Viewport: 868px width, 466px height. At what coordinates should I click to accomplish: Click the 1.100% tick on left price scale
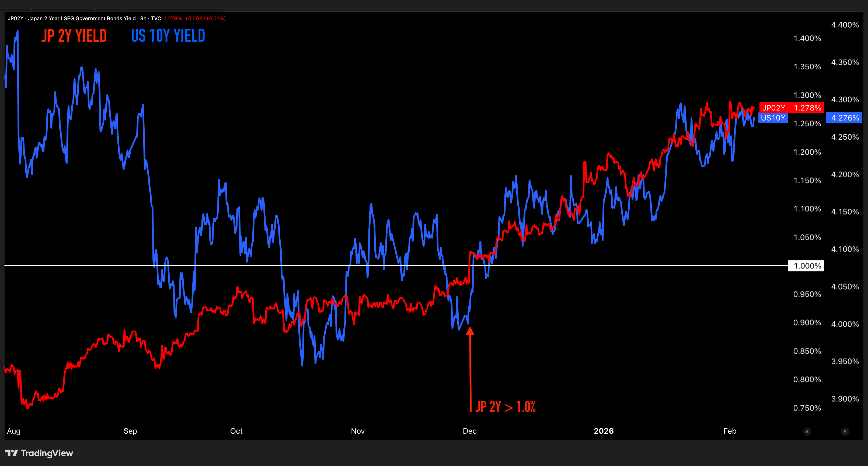pos(807,209)
